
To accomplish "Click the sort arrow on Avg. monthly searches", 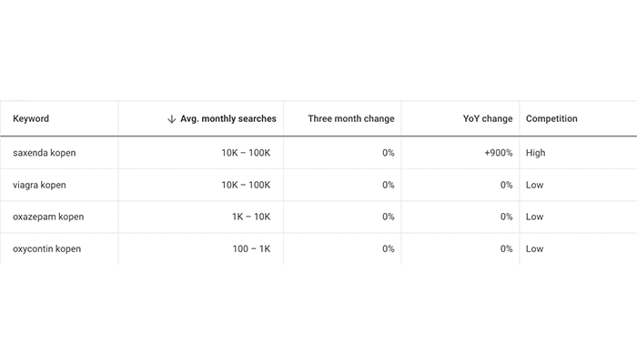I will click(172, 119).
